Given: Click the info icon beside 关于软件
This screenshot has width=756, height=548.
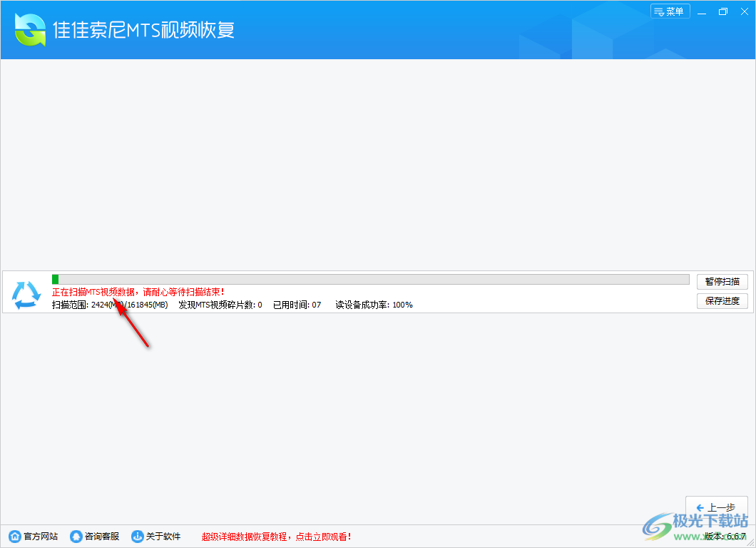Looking at the screenshot, I should point(138,537).
